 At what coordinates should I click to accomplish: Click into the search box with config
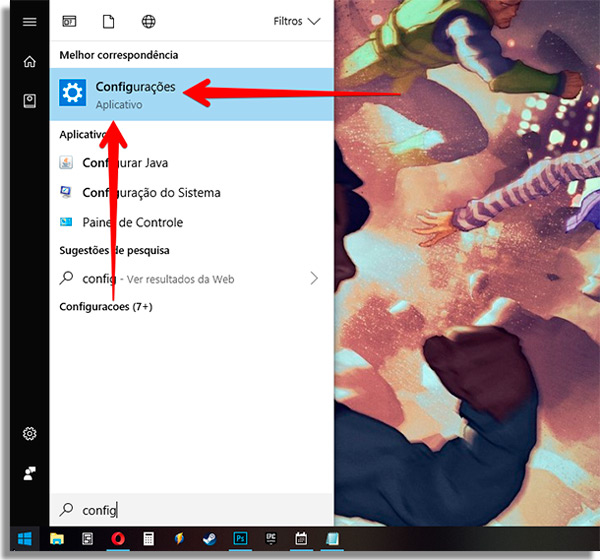coord(192,509)
